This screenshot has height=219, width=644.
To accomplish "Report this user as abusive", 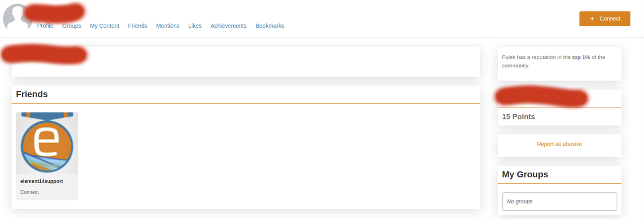I will 559,144.
